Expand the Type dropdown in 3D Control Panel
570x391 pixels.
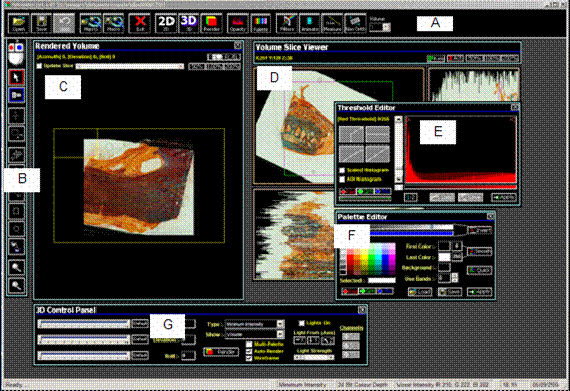[280, 324]
